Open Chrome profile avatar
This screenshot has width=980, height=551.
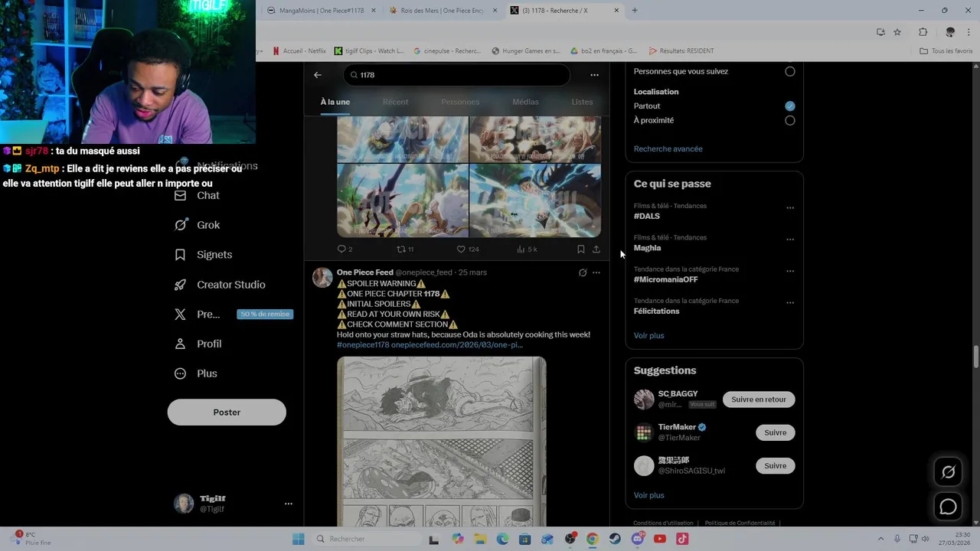950,32
